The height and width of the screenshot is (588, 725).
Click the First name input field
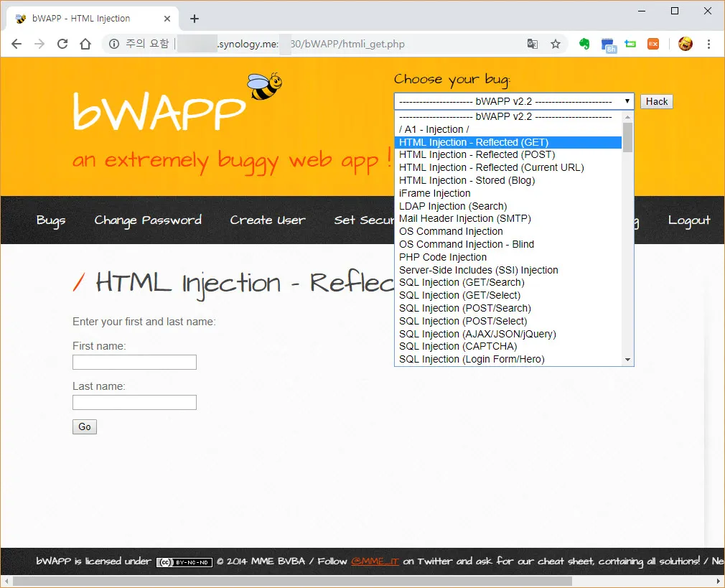(x=134, y=363)
